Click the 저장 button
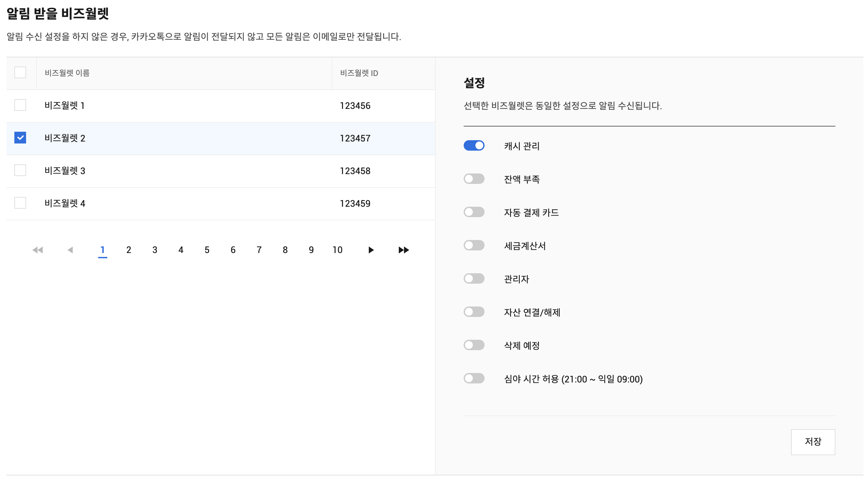The width and height of the screenshot is (868, 478). tap(813, 441)
